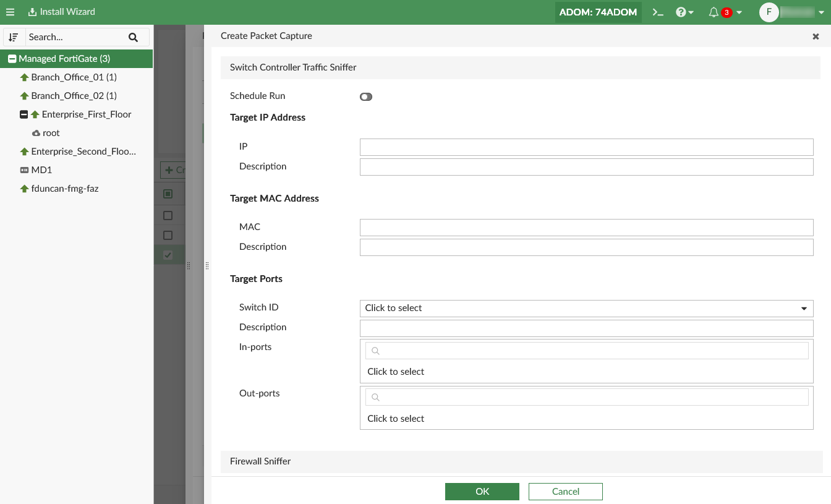Open the help question-mark menu
The width and height of the screenshot is (831, 504).
tap(684, 12)
